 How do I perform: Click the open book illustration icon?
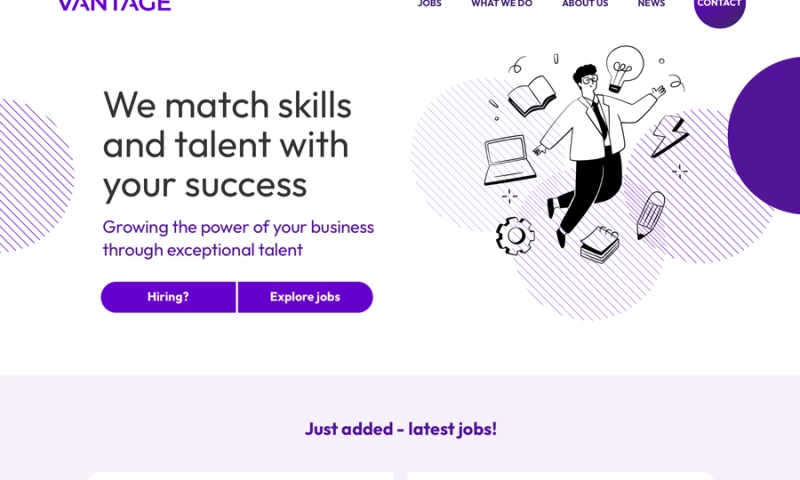pos(531,96)
